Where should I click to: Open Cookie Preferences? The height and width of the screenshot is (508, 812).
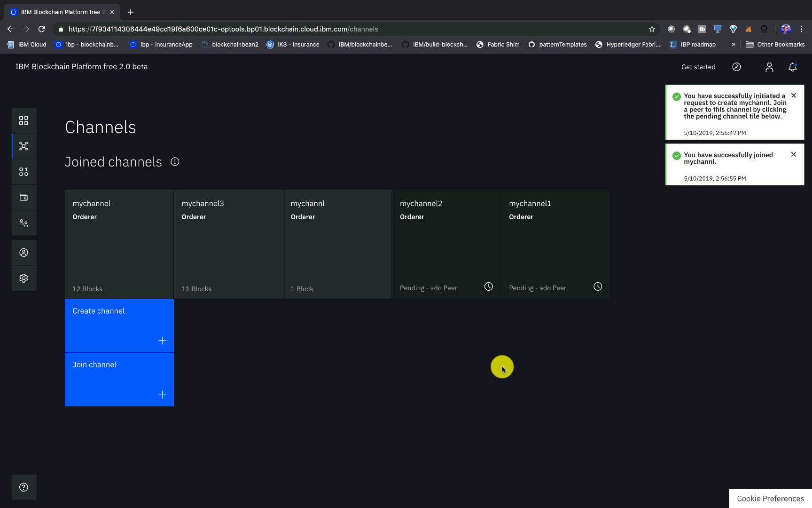[770, 499]
